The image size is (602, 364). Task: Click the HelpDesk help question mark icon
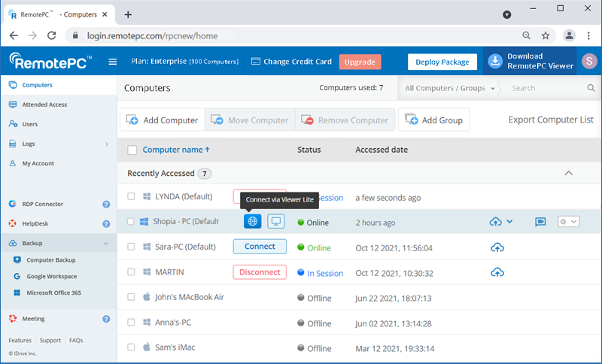click(106, 223)
